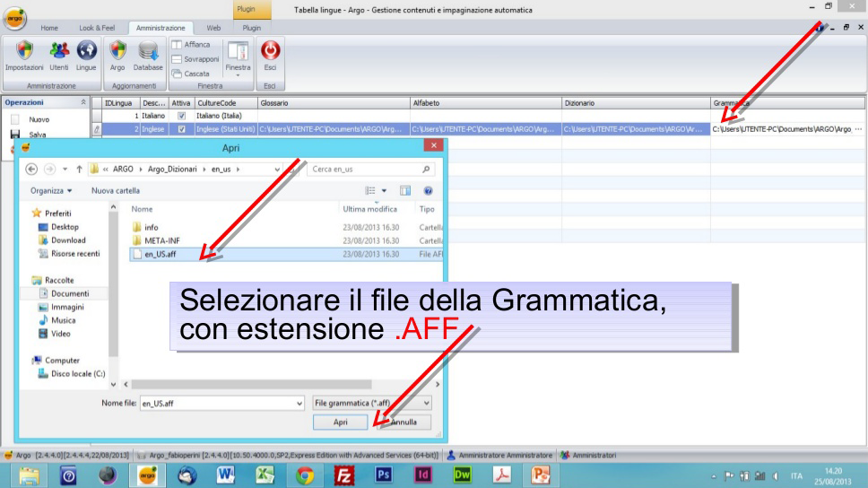
Task: Click the horizontal scrollbar of file list
Action: point(251,384)
